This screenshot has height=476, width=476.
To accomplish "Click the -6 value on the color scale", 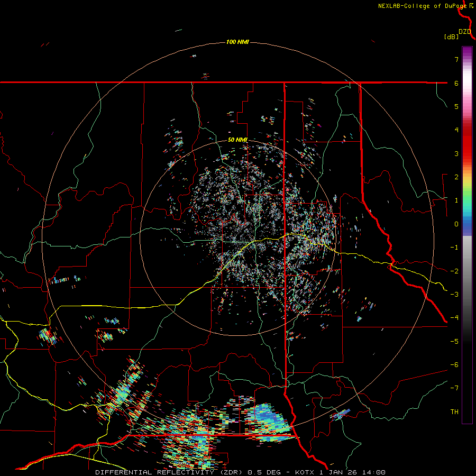I will (x=454, y=365).
